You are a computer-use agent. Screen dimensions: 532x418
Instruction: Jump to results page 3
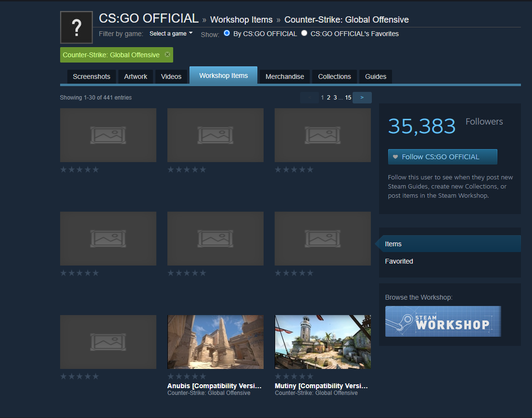pos(335,97)
